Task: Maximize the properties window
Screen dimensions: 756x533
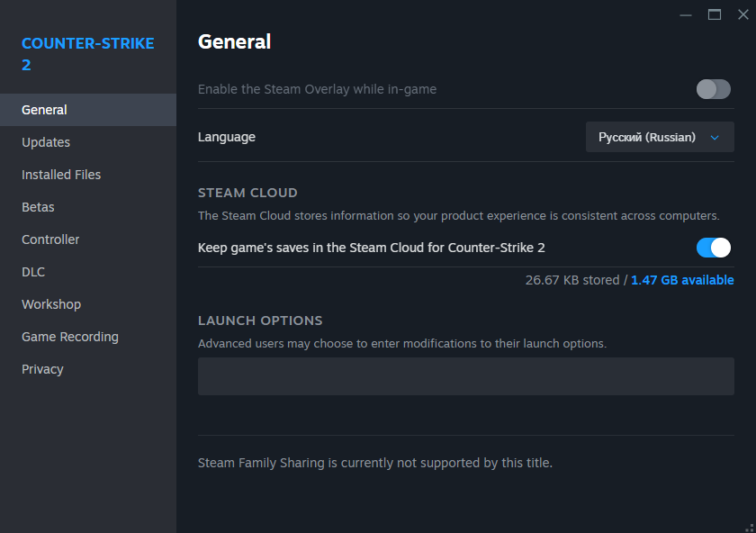Action: [714, 15]
